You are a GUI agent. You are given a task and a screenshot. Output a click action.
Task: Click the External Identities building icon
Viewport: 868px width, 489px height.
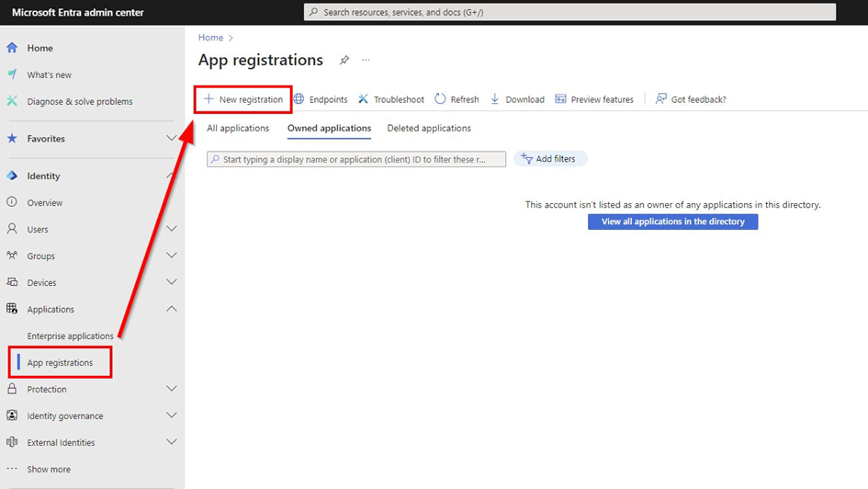pos(12,442)
